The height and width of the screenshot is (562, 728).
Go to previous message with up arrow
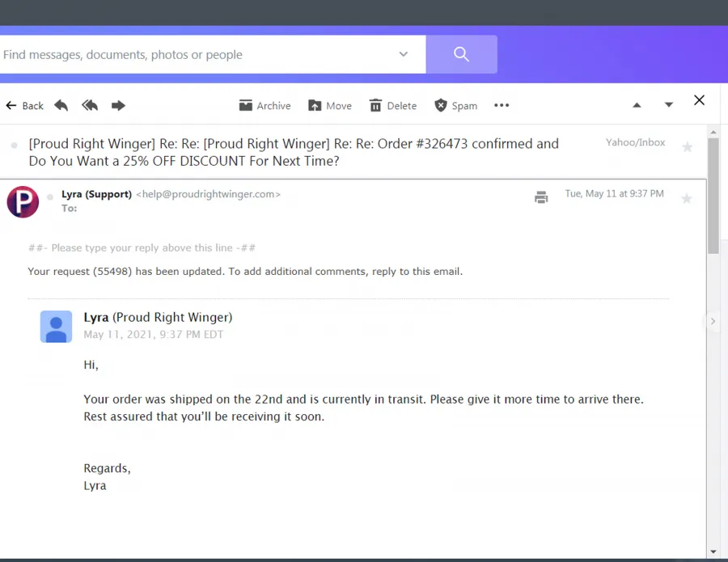[637, 105]
